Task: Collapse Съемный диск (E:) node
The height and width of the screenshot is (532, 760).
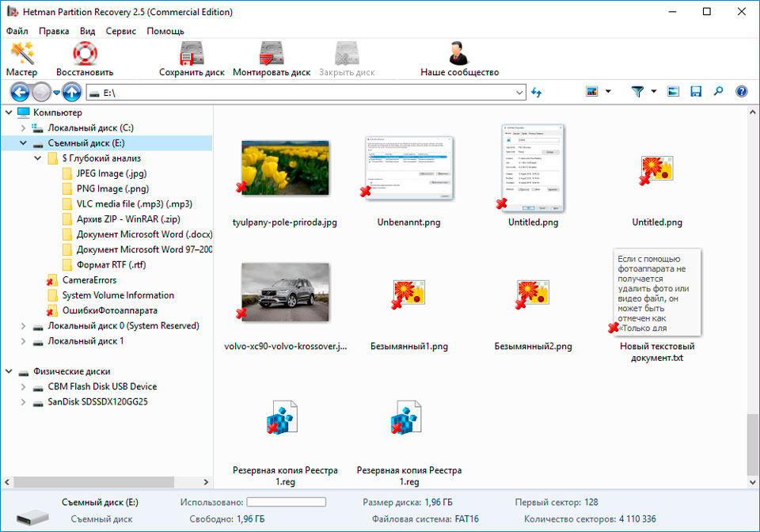Action: (23, 143)
